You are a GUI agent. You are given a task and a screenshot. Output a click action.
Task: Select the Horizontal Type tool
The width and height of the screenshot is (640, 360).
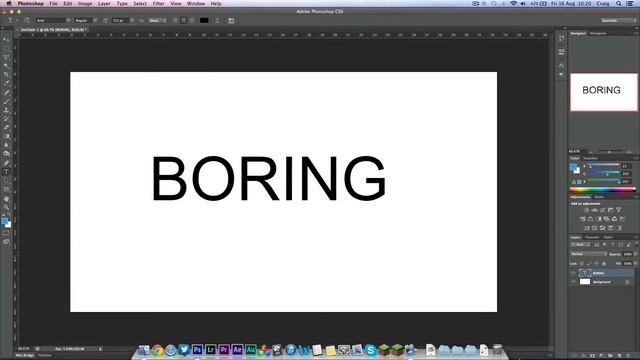pos(6,172)
